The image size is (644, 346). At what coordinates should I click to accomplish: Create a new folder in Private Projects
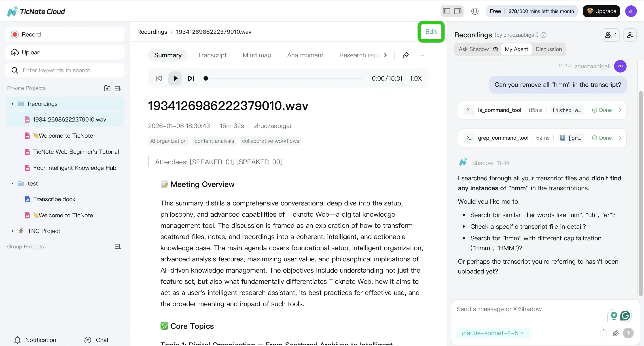coord(107,88)
